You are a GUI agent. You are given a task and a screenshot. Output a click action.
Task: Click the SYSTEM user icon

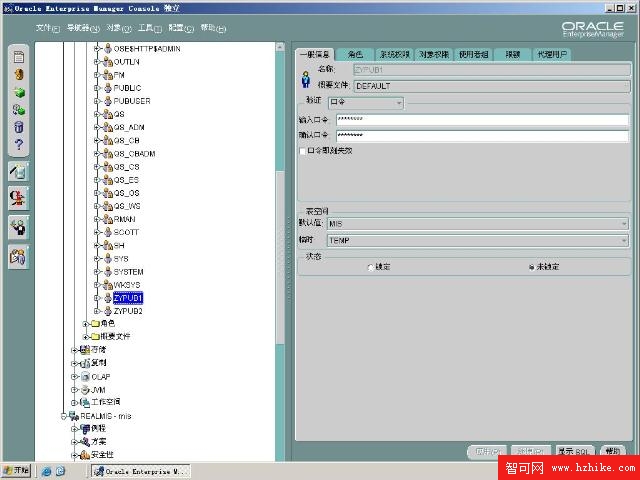coord(108,272)
